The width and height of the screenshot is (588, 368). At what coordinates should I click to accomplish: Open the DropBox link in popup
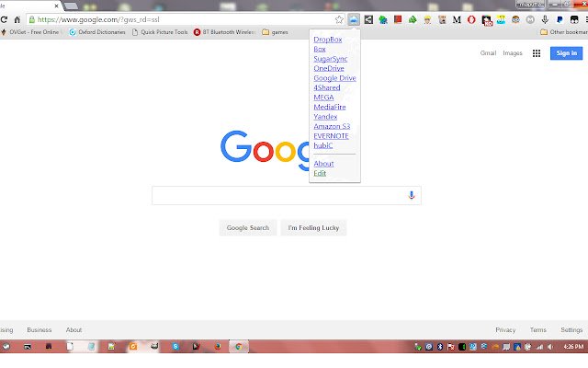tap(328, 40)
